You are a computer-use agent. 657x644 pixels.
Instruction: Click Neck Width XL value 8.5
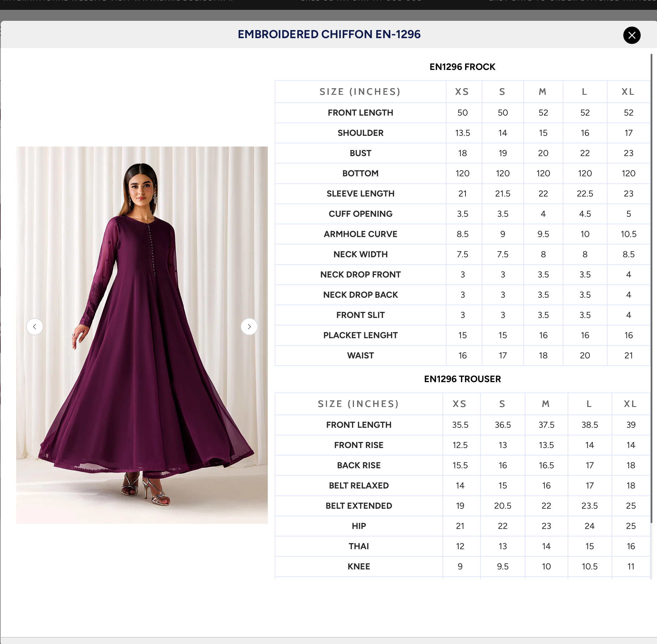(629, 254)
